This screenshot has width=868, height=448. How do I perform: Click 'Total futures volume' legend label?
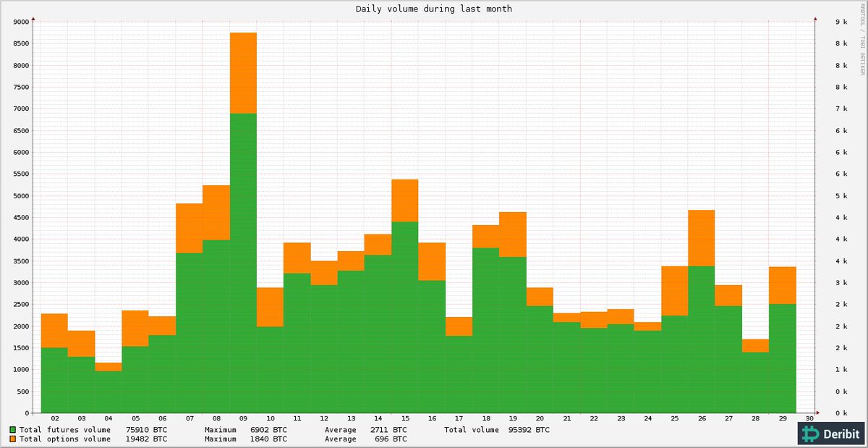pos(66,430)
